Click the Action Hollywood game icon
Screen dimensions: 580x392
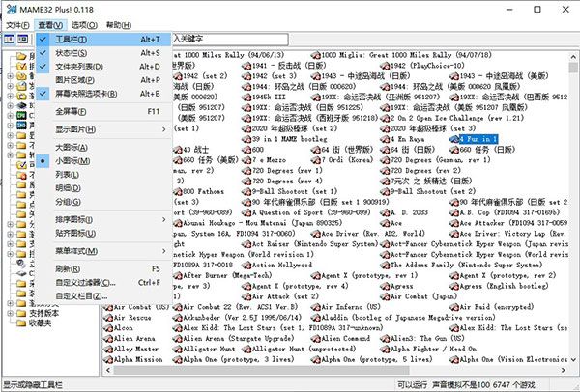(246, 266)
